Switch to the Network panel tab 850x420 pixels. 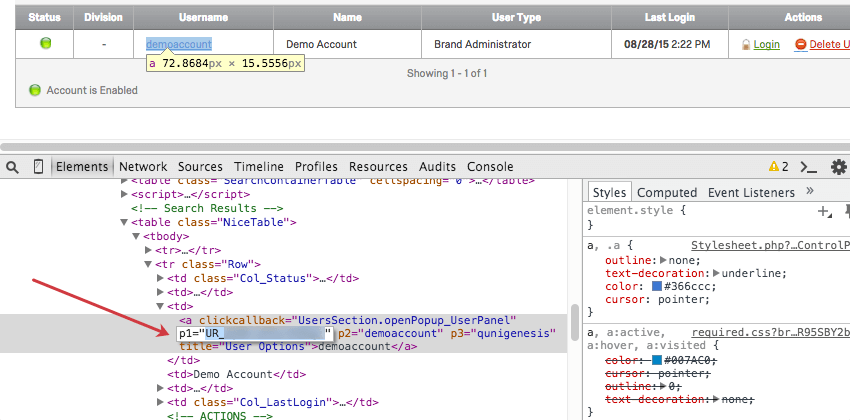click(x=143, y=167)
